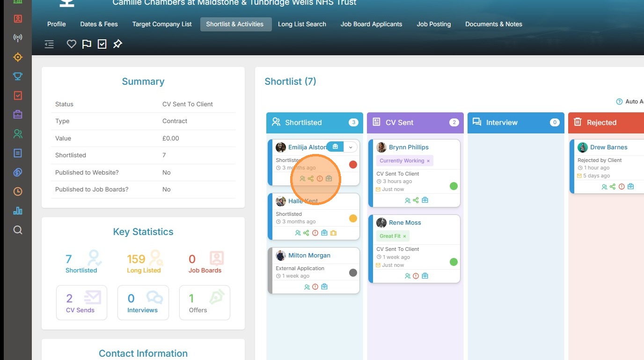Open the green people icon in the sidebar
The width and height of the screenshot is (644, 360).
(18, 134)
